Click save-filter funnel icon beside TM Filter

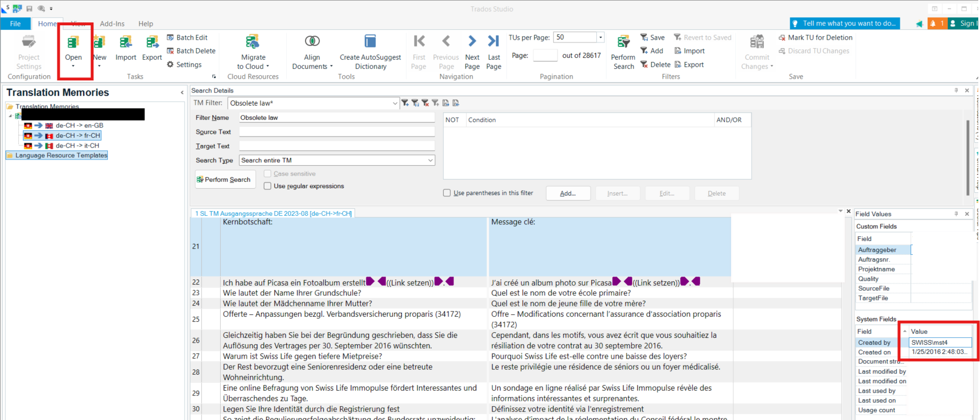point(415,103)
